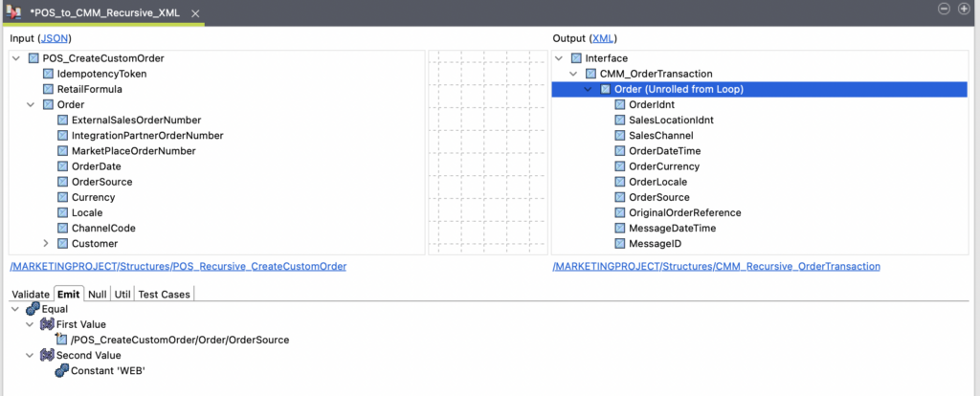Click the Second Value parameter icon
The height and width of the screenshot is (396, 980).
tap(47, 355)
